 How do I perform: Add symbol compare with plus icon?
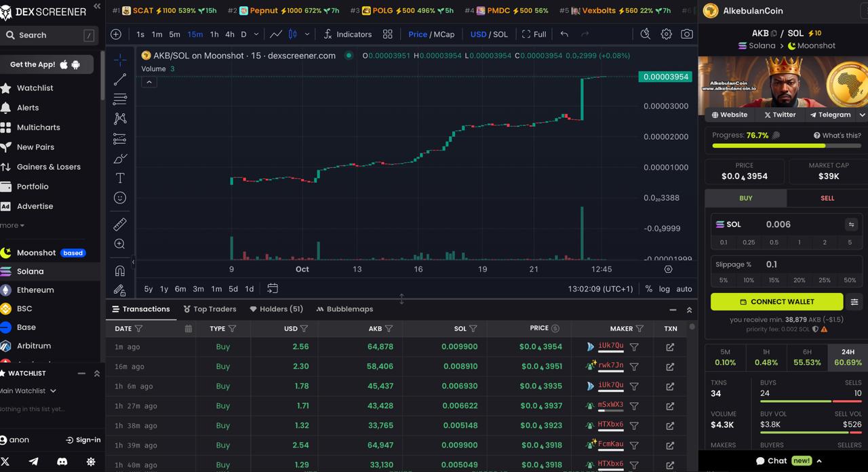pos(116,34)
